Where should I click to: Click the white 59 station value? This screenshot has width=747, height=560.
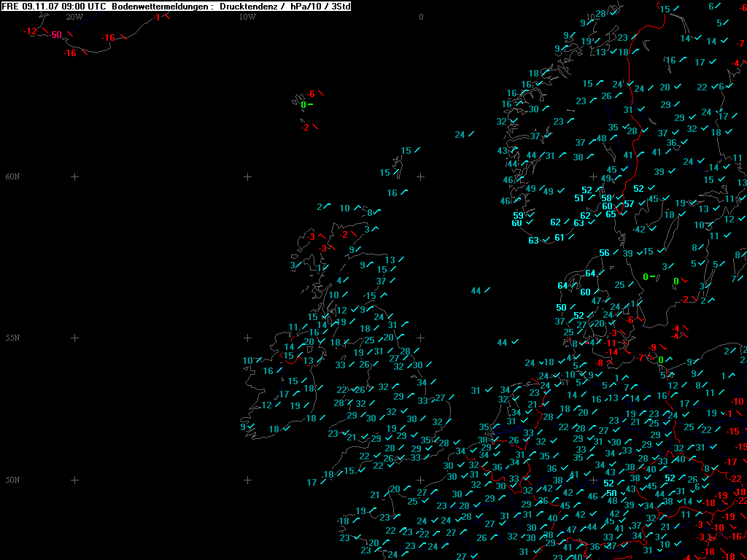tap(519, 215)
